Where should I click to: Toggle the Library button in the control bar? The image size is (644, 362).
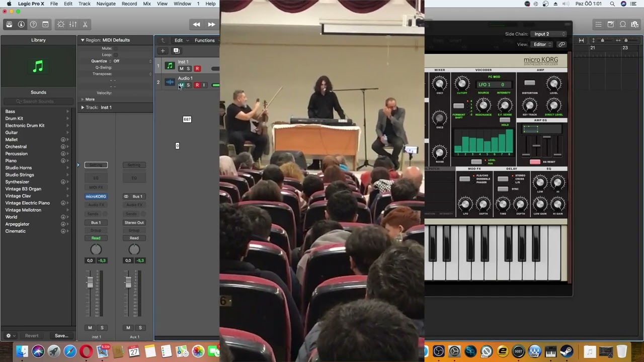tap(9, 24)
